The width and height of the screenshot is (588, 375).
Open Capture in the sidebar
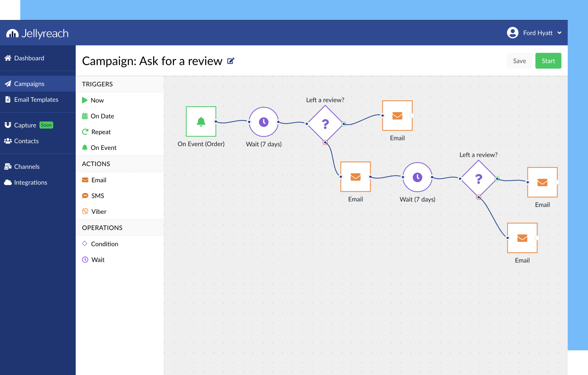38,125
